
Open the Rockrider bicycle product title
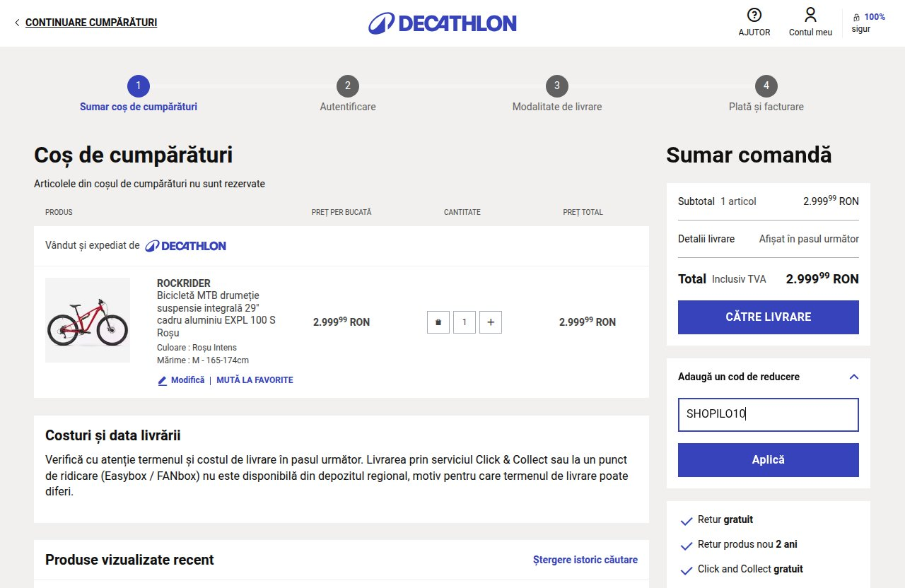pos(216,308)
